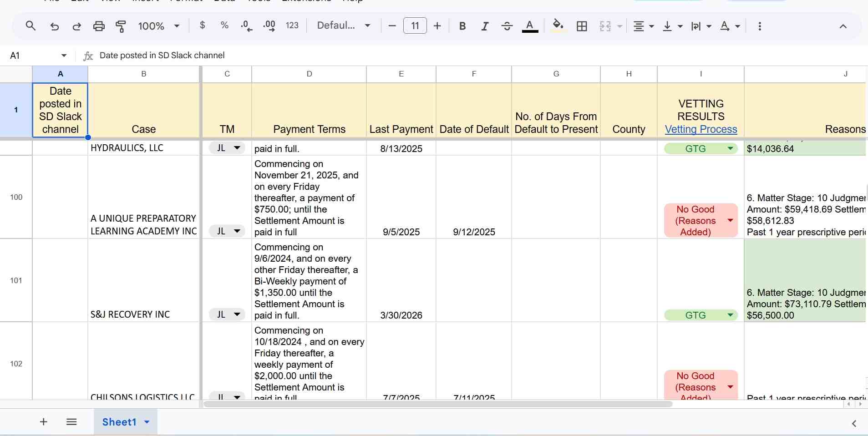Edit the font size field
This screenshot has width=868, height=436.
pos(415,25)
